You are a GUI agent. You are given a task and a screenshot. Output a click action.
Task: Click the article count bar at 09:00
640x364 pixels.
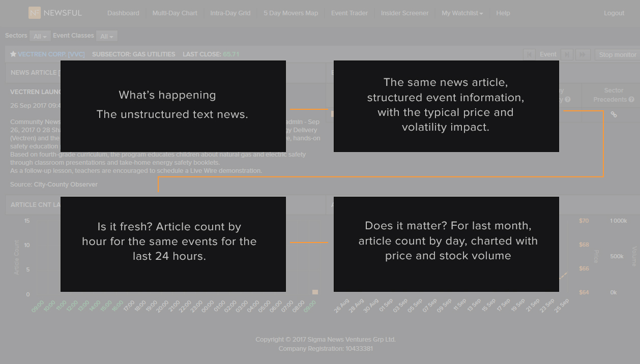[x=315, y=292]
